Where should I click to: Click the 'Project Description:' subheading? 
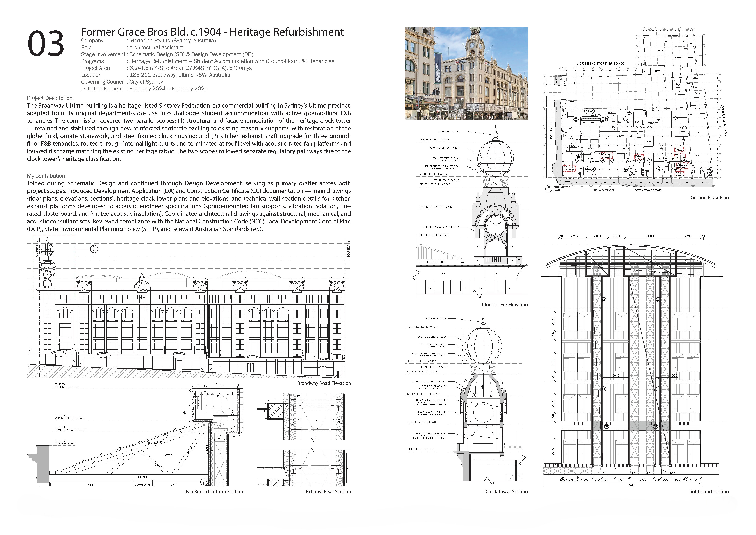(50, 98)
